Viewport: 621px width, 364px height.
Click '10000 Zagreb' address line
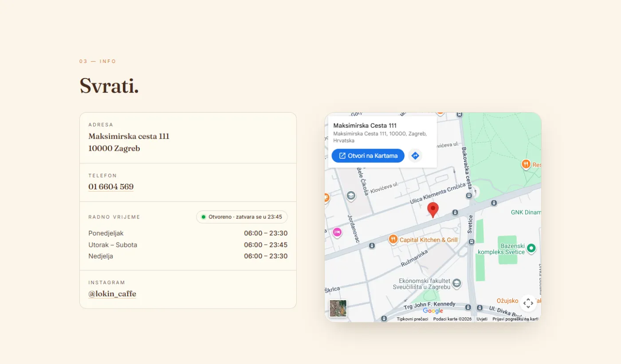pyautogui.click(x=114, y=148)
